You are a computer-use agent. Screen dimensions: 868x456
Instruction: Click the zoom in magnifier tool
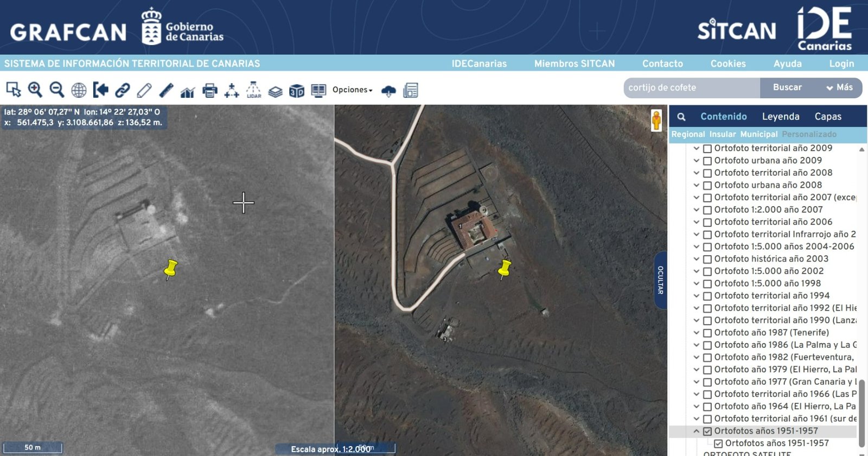click(x=35, y=90)
